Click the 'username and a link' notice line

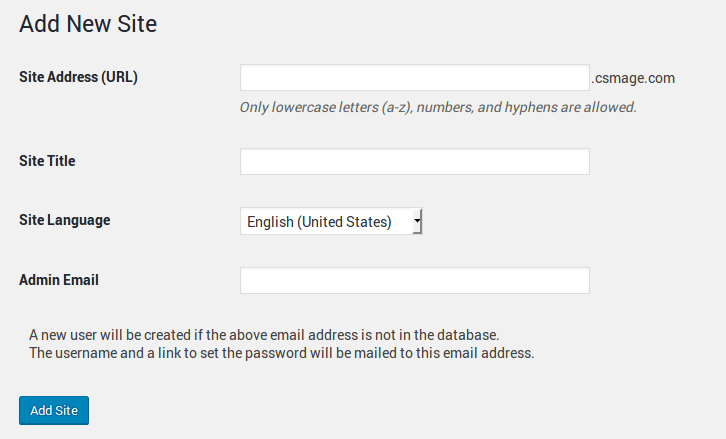(282, 353)
